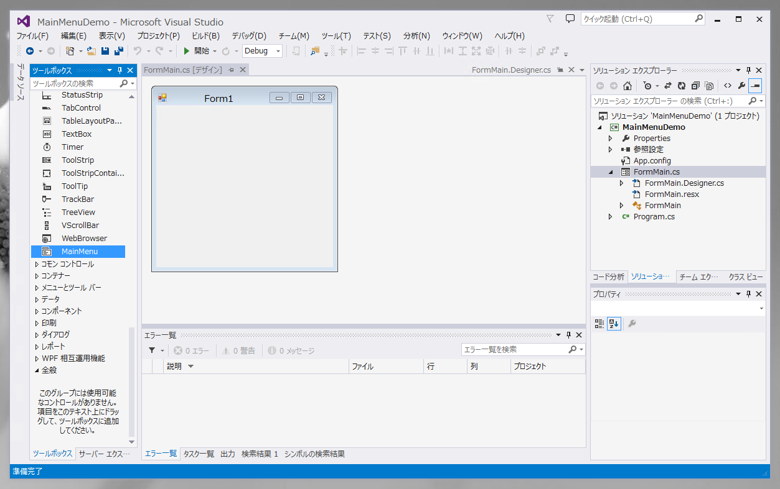Expand the コモン コントロール toolbox group
Viewport: 780px width, 489px height.
(x=37, y=264)
